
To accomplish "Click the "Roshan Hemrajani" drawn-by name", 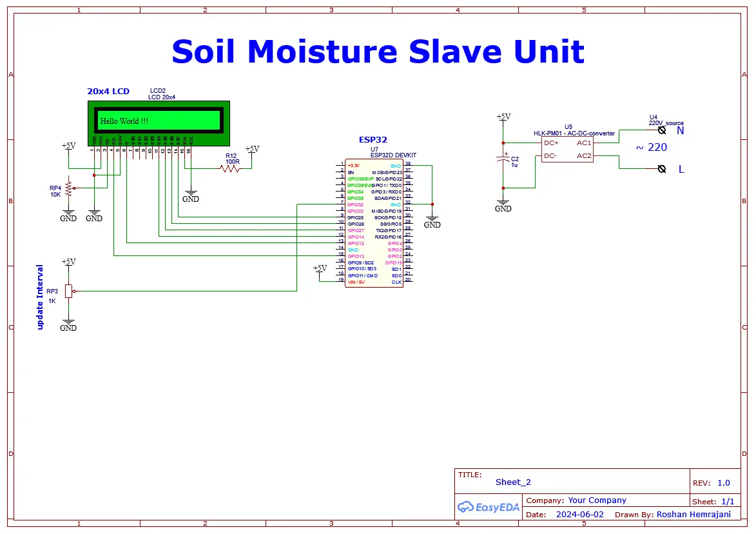I will (693, 514).
